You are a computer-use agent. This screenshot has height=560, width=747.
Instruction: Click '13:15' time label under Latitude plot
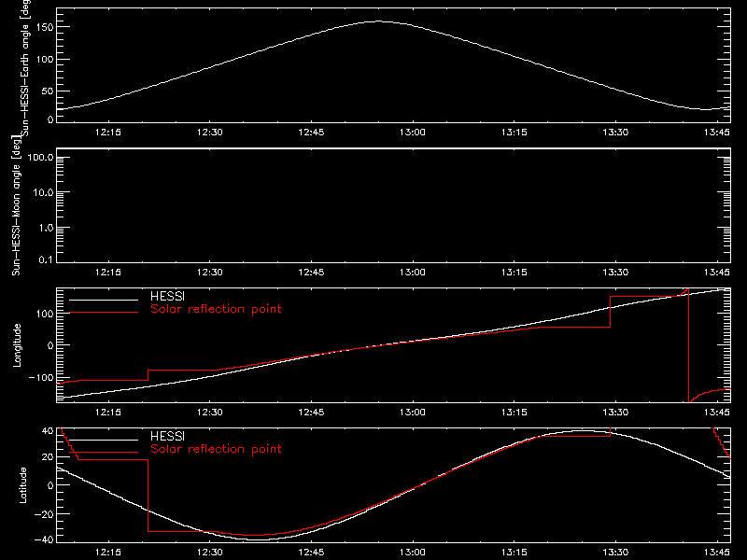tap(514, 553)
